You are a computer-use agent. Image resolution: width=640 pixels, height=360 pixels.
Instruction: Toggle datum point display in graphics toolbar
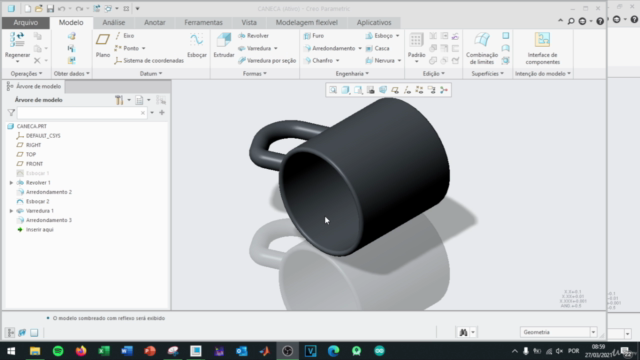(419, 90)
